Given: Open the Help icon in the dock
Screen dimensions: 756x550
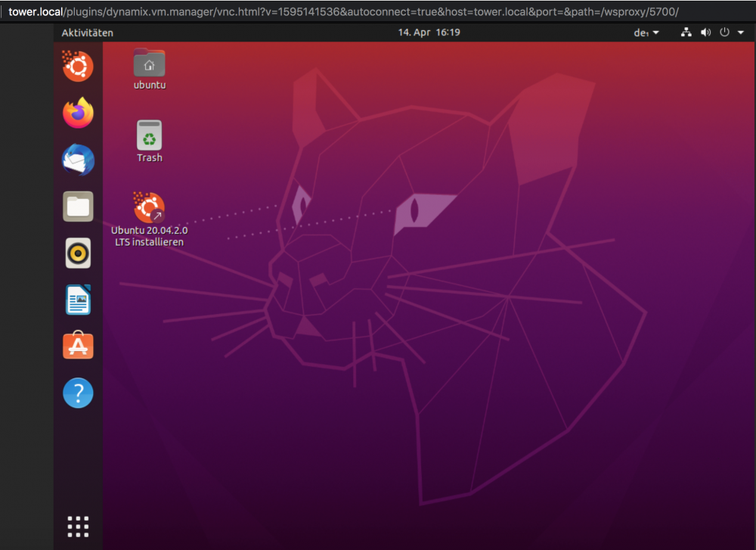Looking at the screenshot, I should [78, 393].
